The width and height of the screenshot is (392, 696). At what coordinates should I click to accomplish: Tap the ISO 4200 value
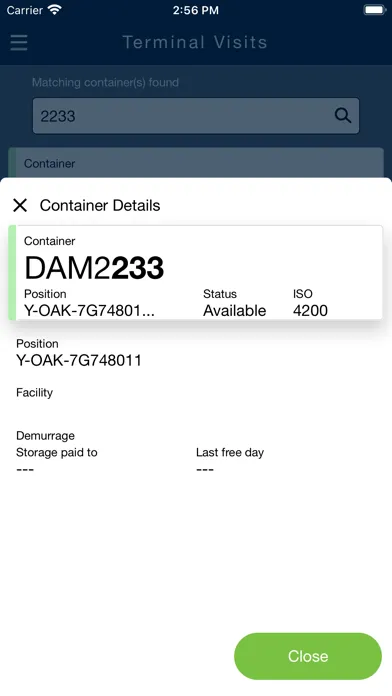(x=310, y=311)
